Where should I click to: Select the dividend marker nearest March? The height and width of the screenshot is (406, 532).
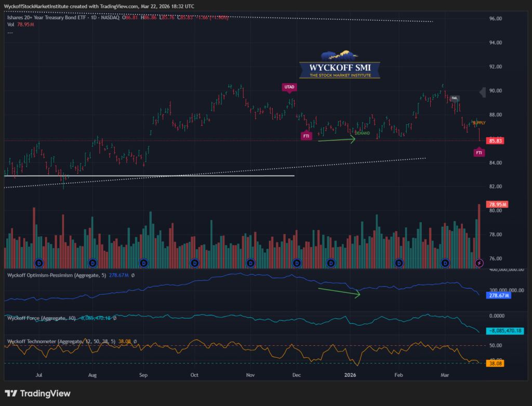point(445,263)
